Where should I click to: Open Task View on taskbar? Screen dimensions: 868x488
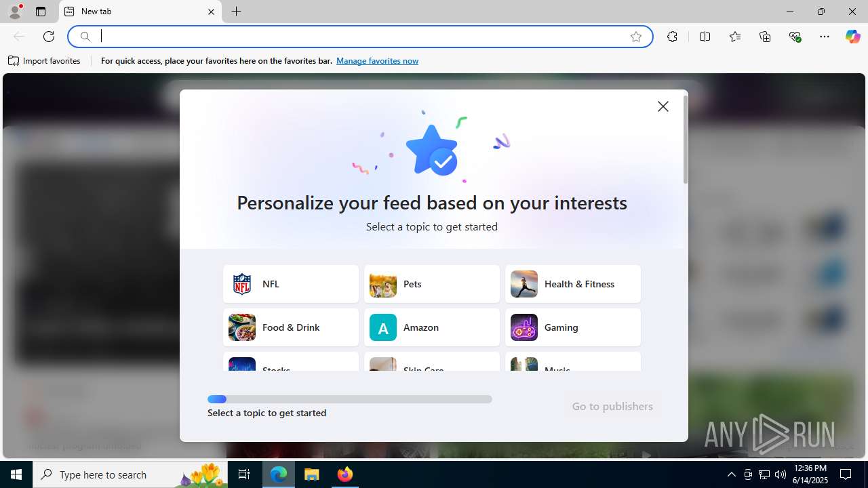click(x=244, y=474)
